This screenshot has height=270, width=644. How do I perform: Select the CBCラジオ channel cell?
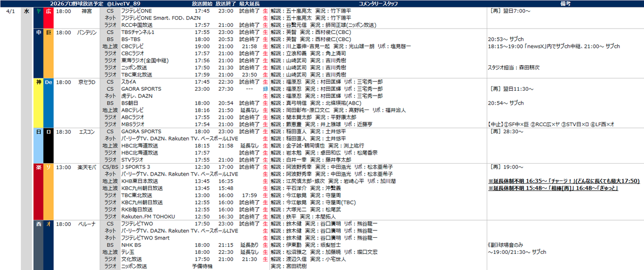click(134, 53)
